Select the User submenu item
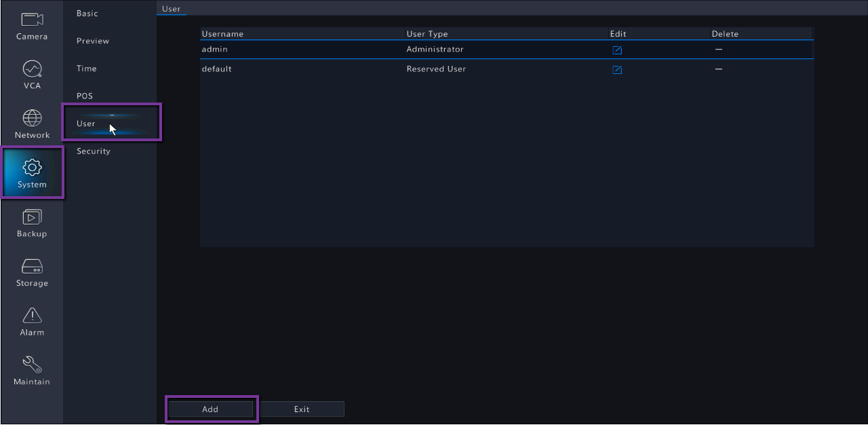Screen dimensions: 868x425 86,124
